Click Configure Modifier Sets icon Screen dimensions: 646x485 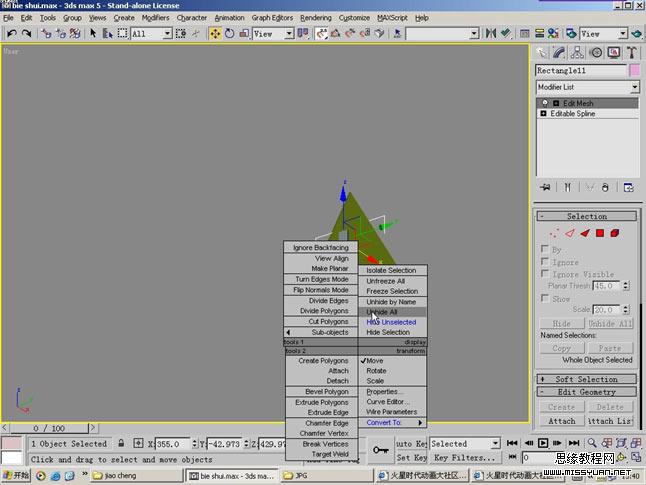pos(628,187)
